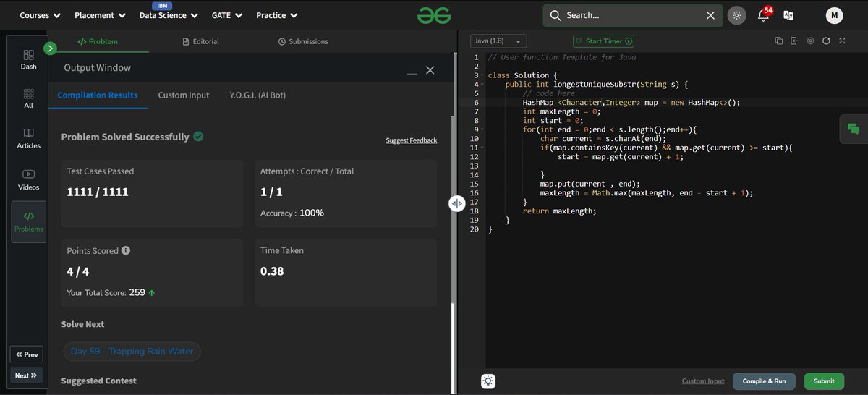Click the Suggest Feedback link
The image size is (868, 395).
pos(412,140)
